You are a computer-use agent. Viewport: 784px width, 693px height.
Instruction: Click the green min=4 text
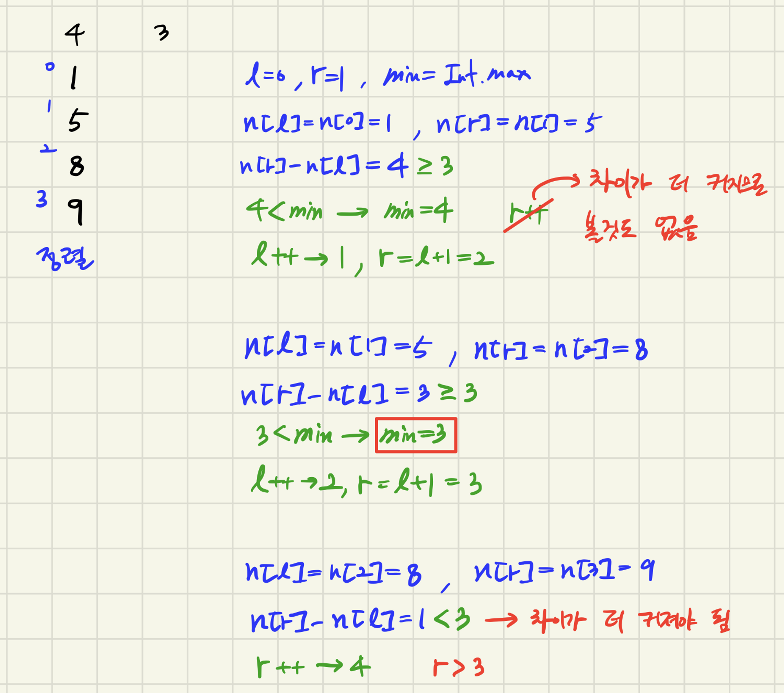pos(418,211)
